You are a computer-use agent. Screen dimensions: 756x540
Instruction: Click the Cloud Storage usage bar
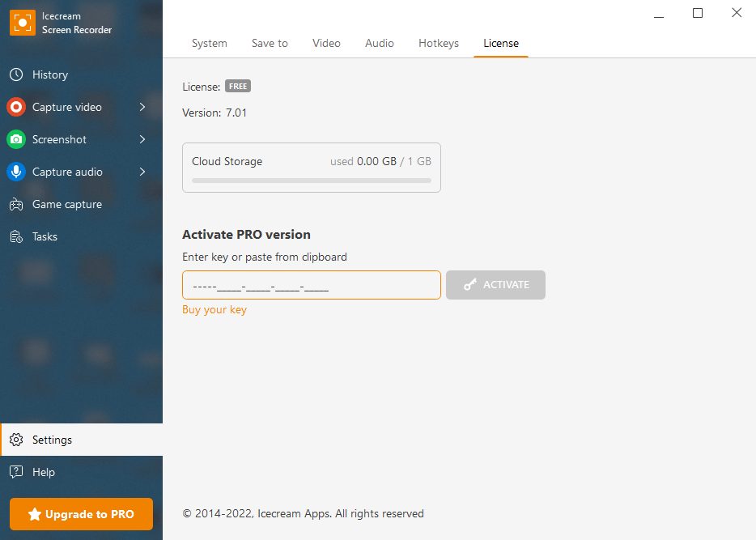pyautogui.click(x=311, y=180)
